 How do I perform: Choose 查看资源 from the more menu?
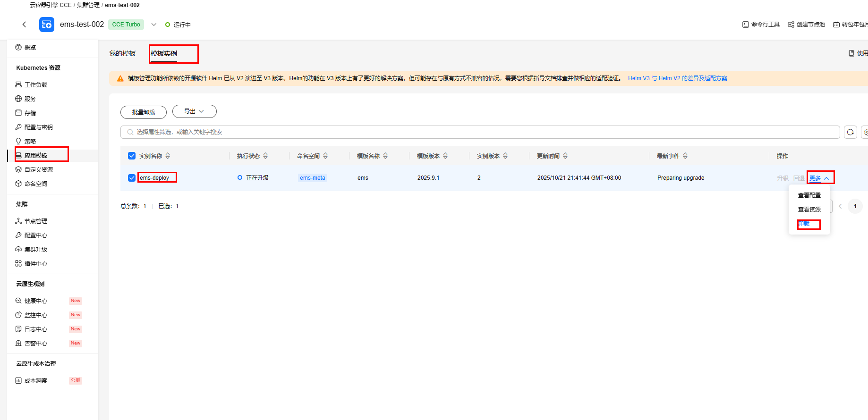pos(809,209)
